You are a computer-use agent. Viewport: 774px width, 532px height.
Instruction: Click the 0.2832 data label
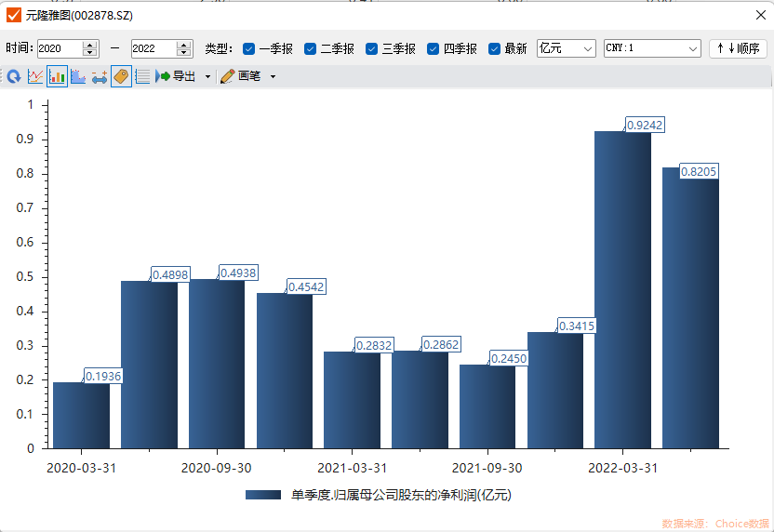374,345
